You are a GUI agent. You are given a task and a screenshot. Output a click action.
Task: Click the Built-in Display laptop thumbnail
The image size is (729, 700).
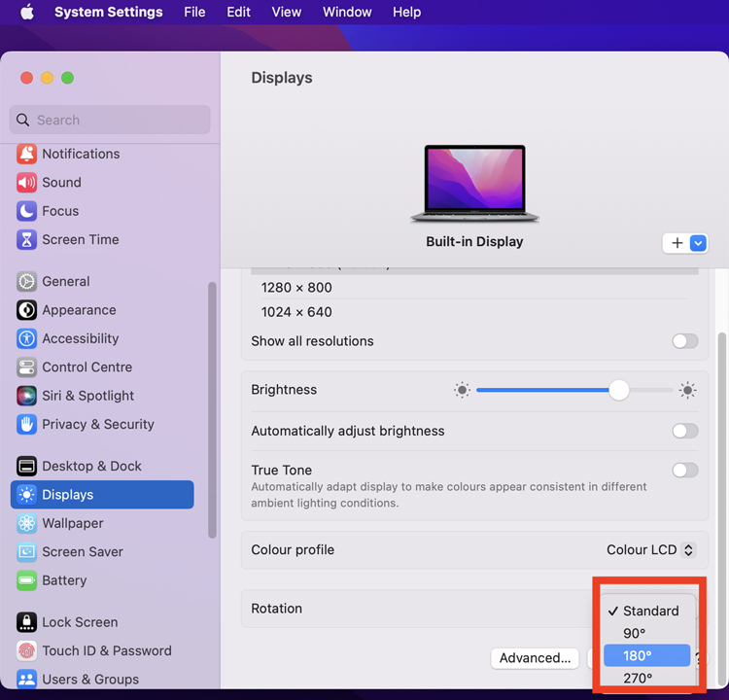[x=474, y=184]
